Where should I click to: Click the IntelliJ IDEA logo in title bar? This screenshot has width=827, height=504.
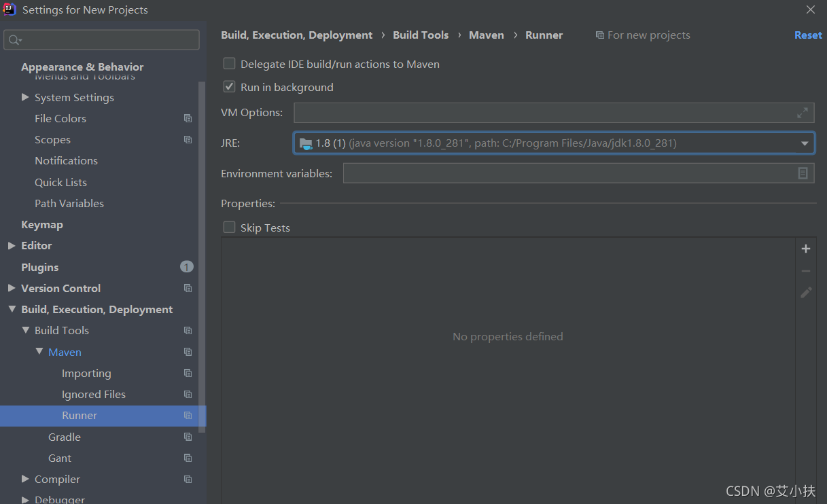10,10
